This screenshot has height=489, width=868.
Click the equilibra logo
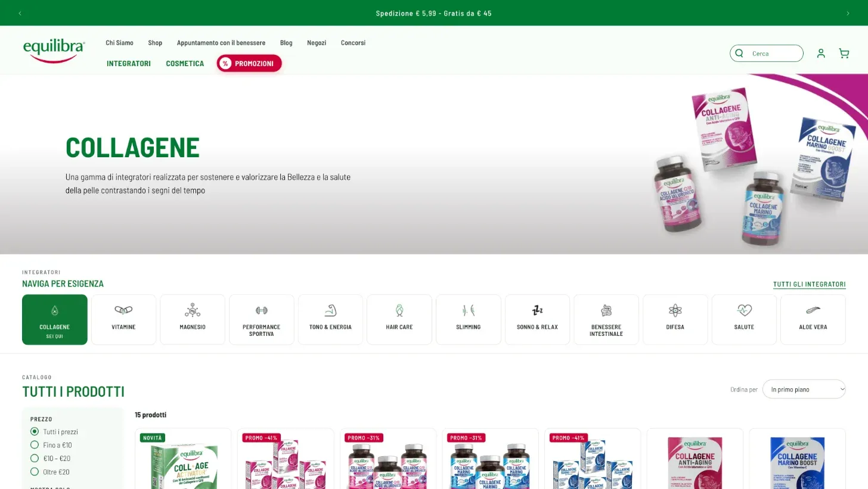(x=54, y=50)
